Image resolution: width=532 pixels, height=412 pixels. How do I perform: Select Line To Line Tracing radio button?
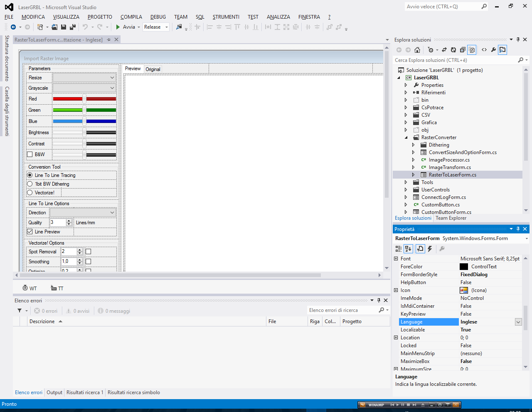click(x=30, y=175)
